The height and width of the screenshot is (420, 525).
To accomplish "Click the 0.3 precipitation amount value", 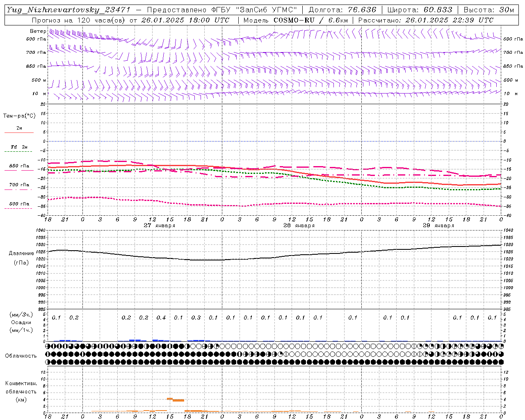I will 196,318.
